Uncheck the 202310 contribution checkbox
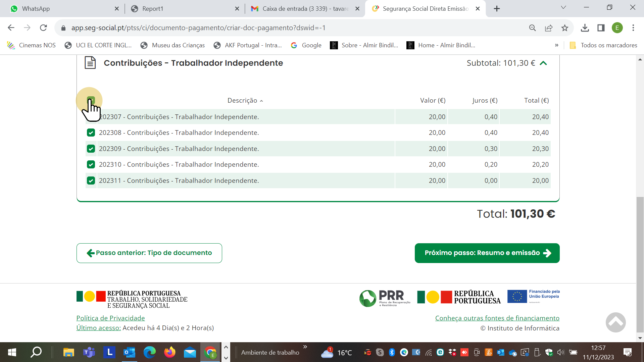 [x=91, y=165]
